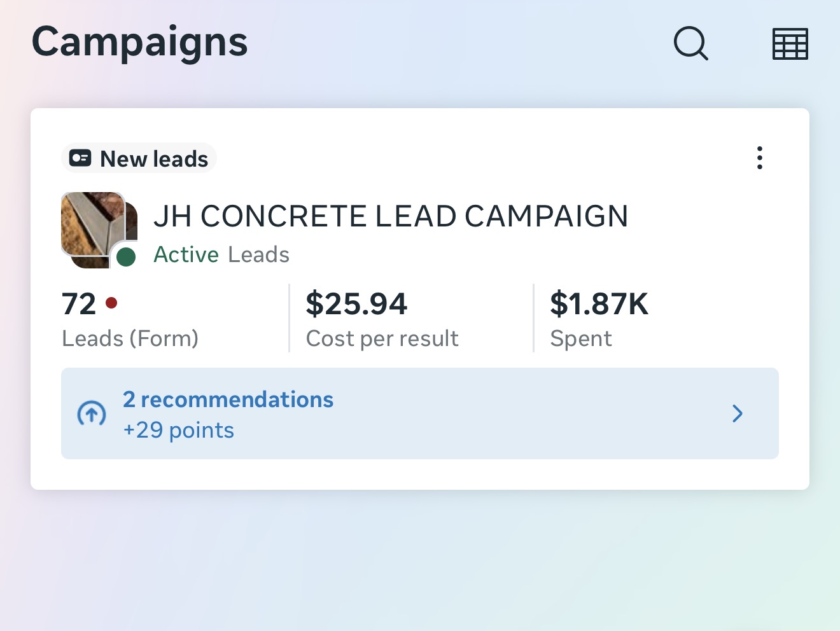Image resolution: width=840 pixels, height=631 pixels.
Task: Click the upward arrow recommendations icon
Action: [x=92, y=414]
